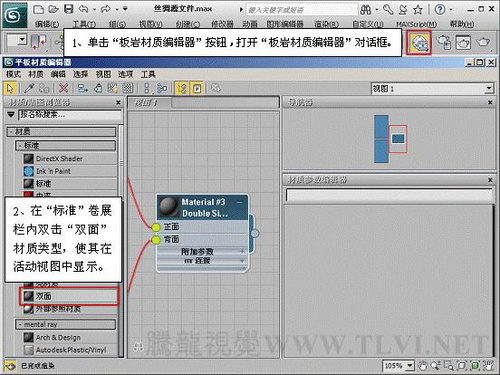Click the Undo arrow icon
The height and width of the screenshot is (375, 500).
pos(84,9)
